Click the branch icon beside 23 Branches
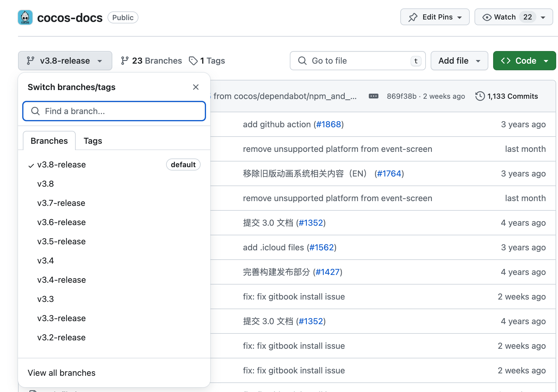 [125, 61]
